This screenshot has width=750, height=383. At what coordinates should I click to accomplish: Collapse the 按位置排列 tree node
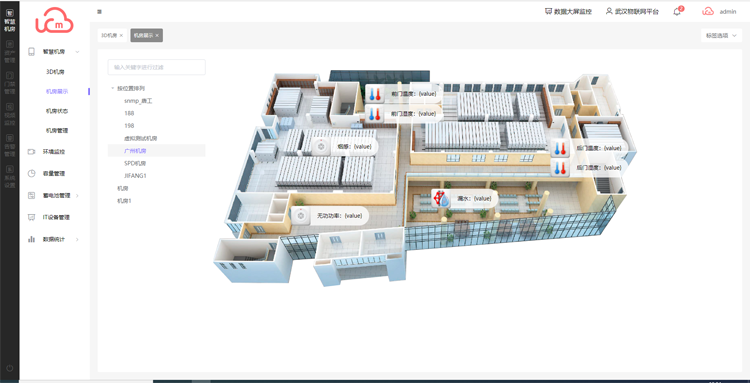(x=112, y=88)
